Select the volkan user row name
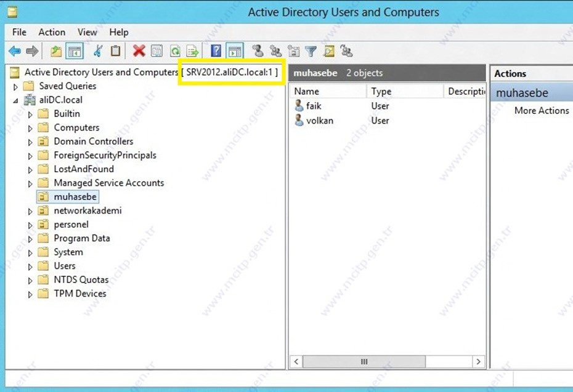This screenshot has width=573, height=392. point(319,121)
